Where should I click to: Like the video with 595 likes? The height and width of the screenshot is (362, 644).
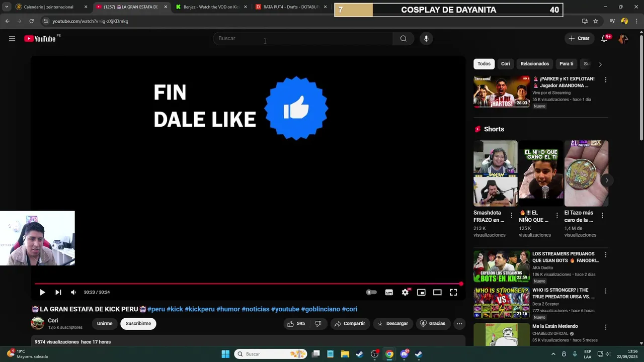click(296, 324)
